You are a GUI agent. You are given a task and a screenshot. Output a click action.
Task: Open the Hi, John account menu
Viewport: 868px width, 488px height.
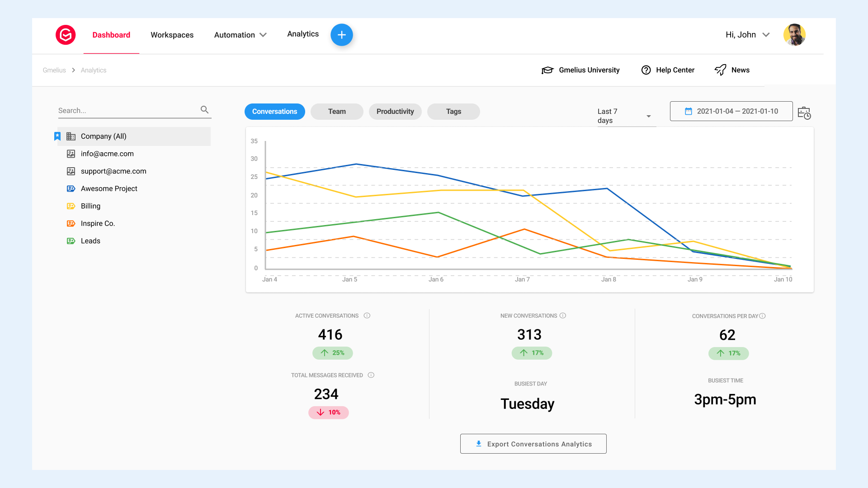click(747, 35)
